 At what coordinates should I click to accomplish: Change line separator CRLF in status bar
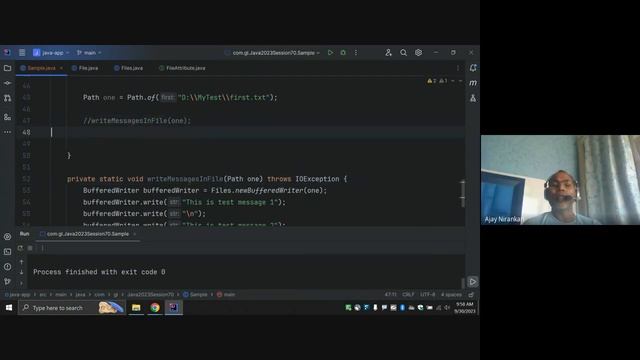(408, 294)
